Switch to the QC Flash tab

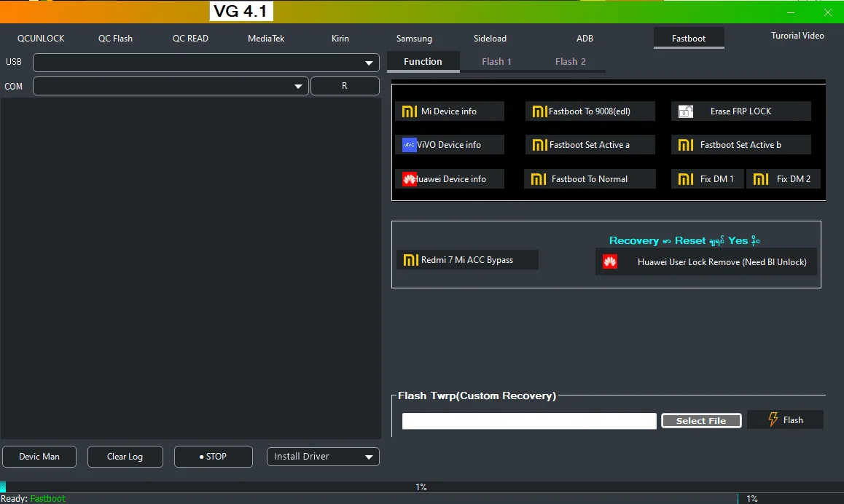[115, 38]
